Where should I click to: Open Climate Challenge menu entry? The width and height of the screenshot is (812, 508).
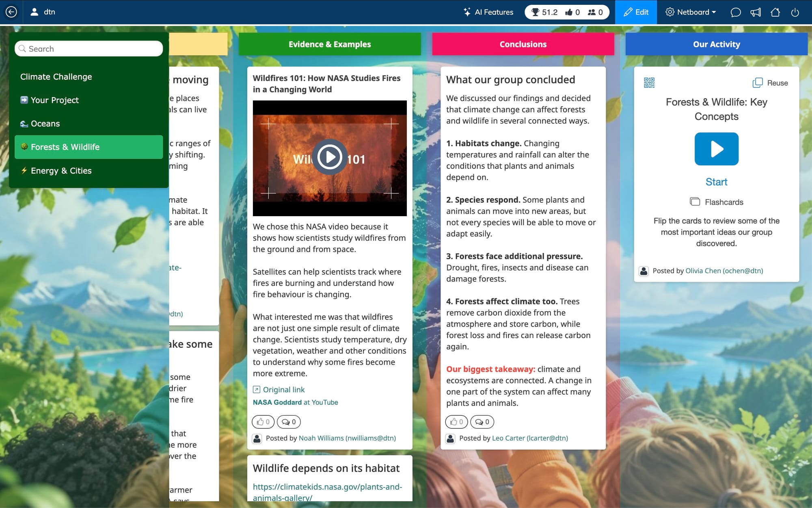tap(89, 77)
